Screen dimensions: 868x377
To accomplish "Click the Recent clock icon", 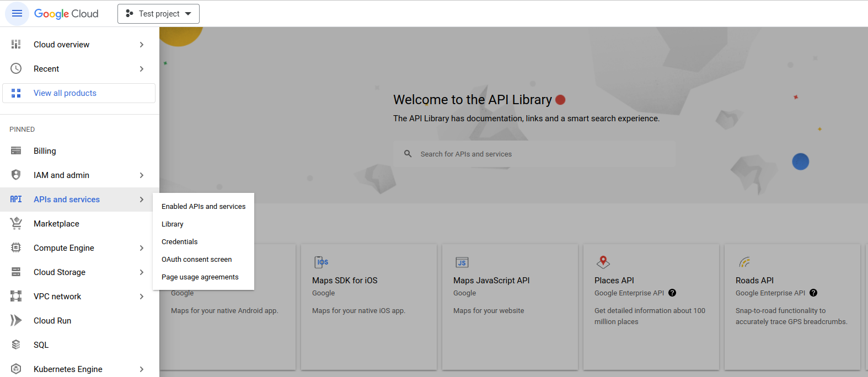I will pos(16,68).
